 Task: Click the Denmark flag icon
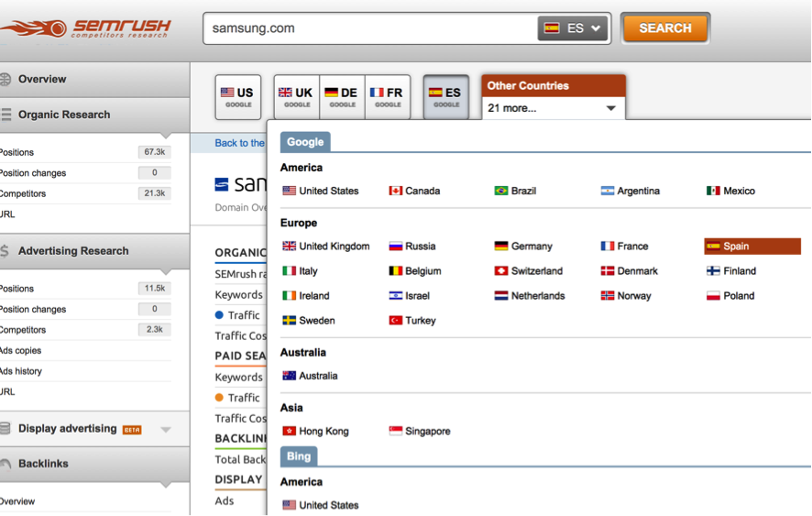[608, 271]
